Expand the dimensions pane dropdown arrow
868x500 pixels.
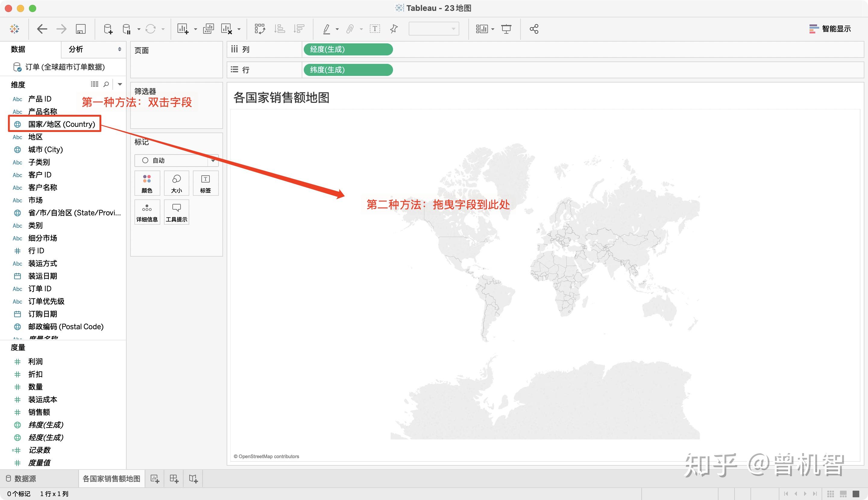coord(120,84)
